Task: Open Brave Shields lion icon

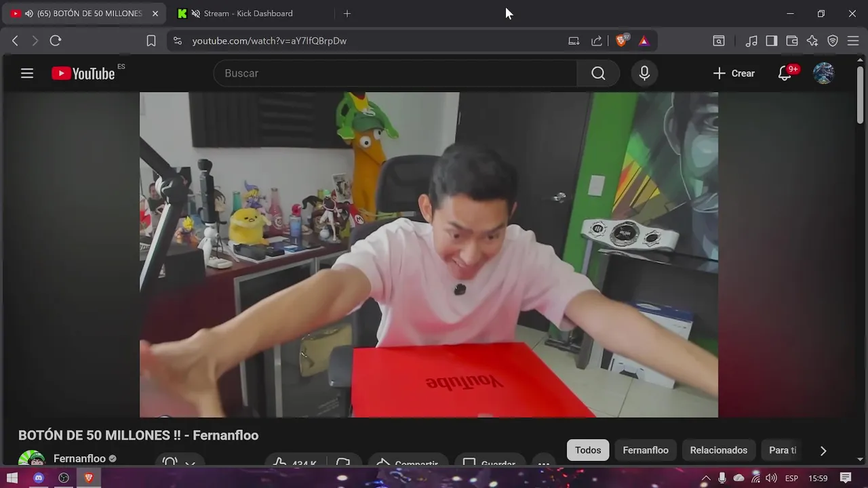Action: point(621,41)
